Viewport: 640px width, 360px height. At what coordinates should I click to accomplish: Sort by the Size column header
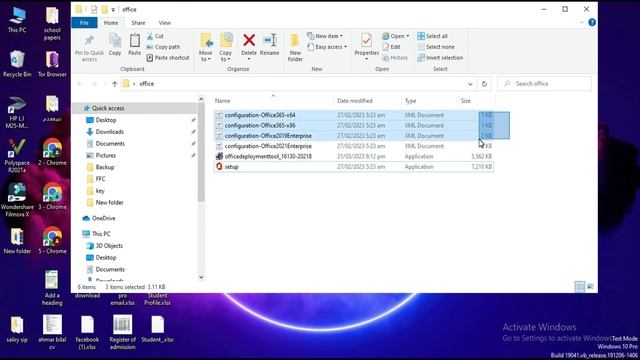[x=476, y=101]
